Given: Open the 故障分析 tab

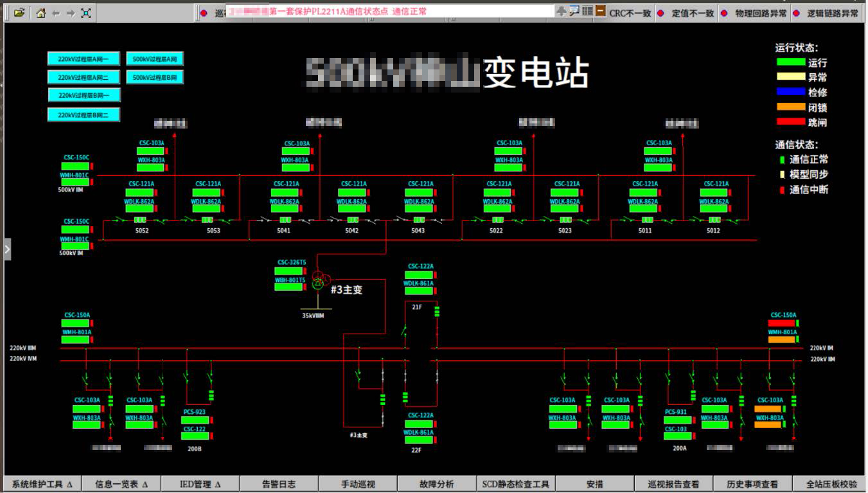Looking at the screenshot, I should [436, 484].
